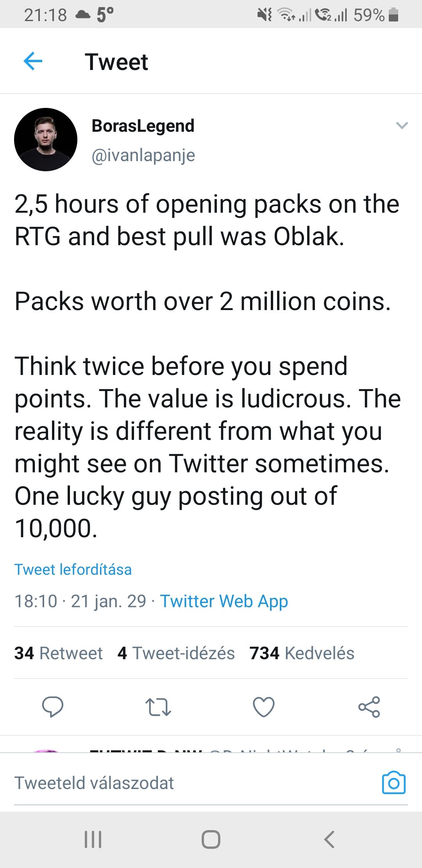View 4 Tweet-idézés quotes
Viewport: 422px width, 868px height.
pos(176,653)
